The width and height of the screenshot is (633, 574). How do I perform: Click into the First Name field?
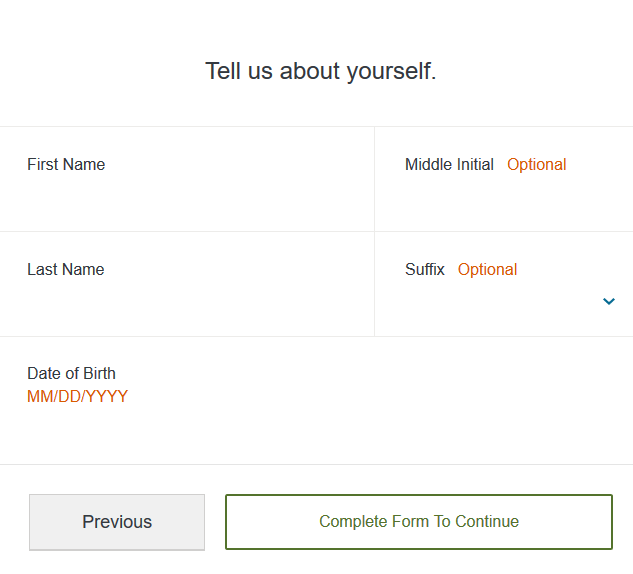pos(187,179)
